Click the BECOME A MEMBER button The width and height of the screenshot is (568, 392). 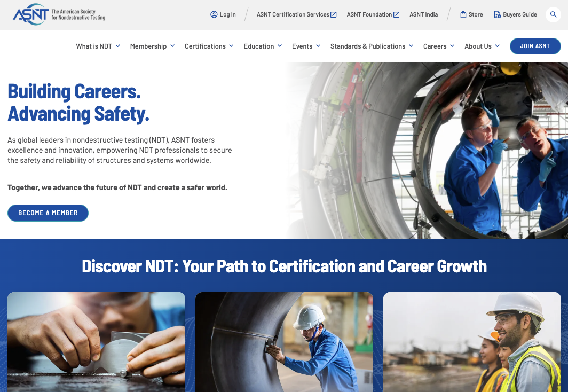click(x=48, y=213)
